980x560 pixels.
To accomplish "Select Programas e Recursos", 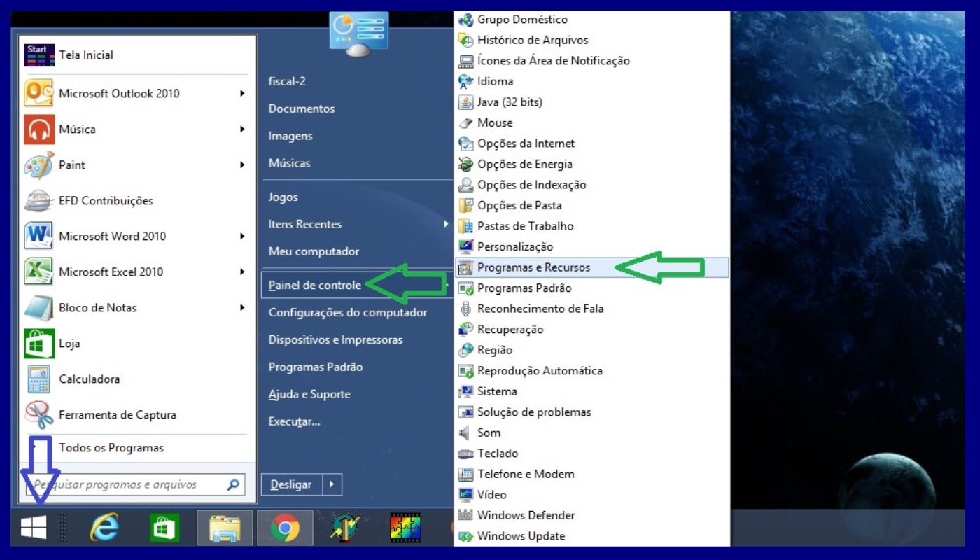I will coord(591,267).
